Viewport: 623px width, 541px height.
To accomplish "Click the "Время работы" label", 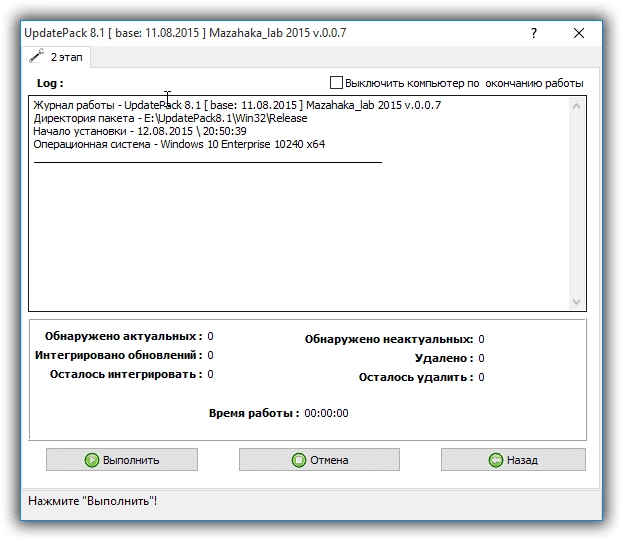I will pyautogui.click(x=254, y=413).
